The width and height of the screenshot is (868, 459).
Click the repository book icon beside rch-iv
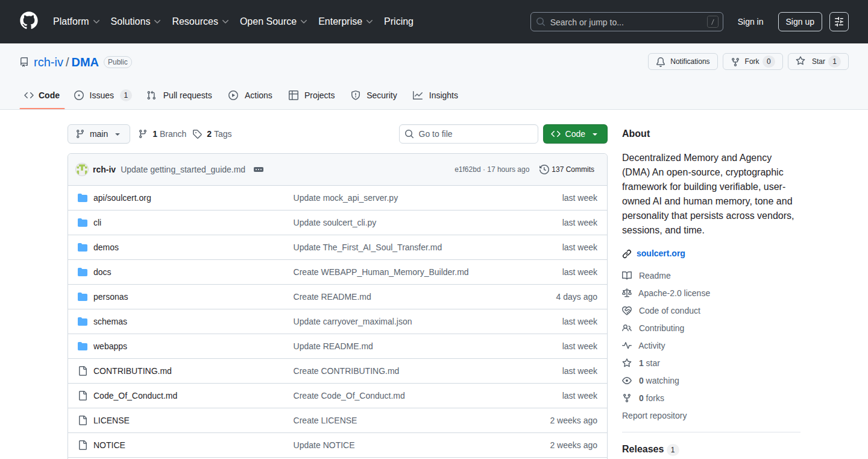click(24, 62)
